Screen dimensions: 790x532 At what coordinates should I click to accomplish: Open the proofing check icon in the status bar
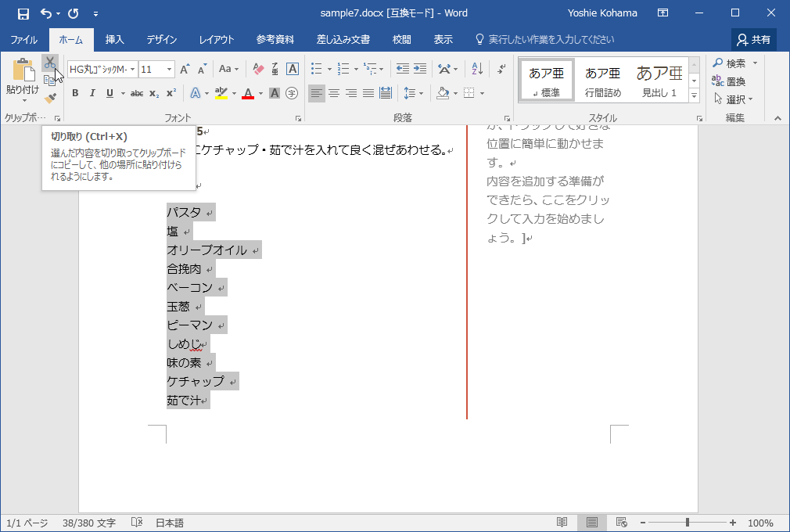pos(137,523)
